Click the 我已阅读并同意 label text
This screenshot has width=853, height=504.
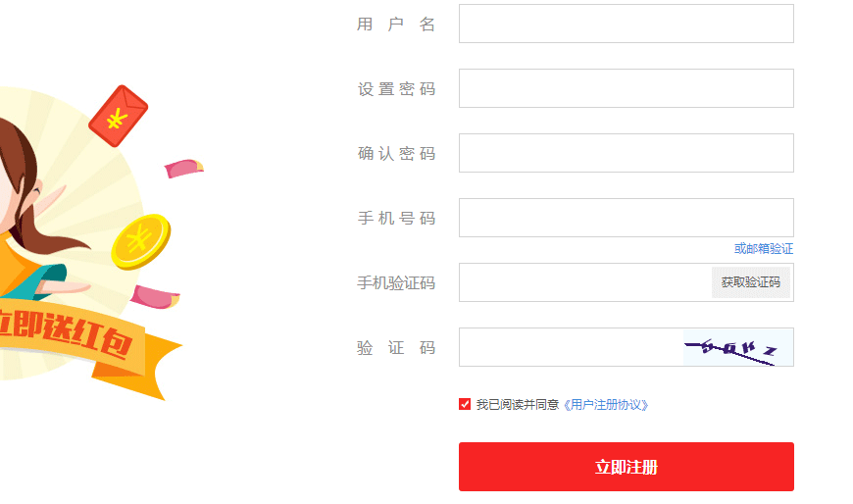pos(518,405)
